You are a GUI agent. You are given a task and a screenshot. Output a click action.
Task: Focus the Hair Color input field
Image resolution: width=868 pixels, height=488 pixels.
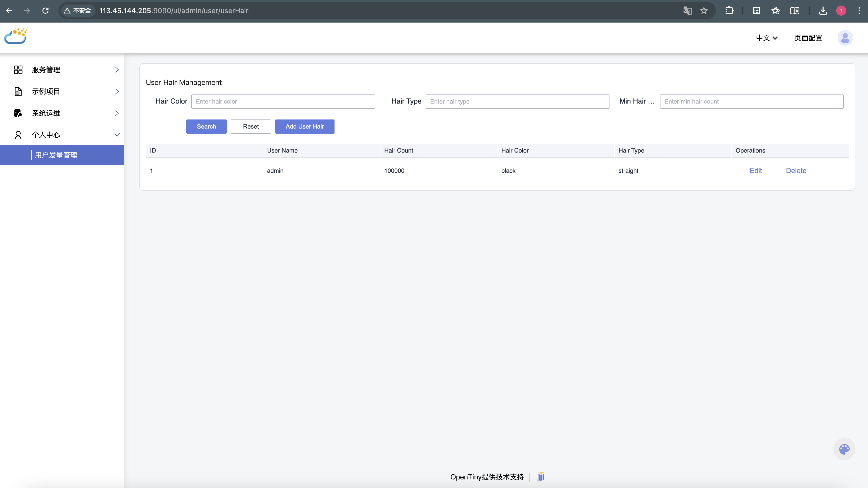point(283,102)
